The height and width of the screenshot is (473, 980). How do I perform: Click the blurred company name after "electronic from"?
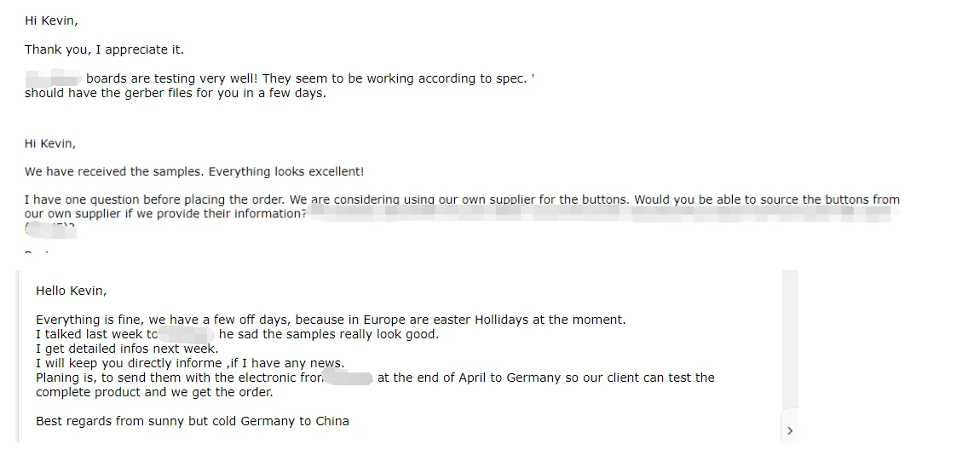pyautogui.click(x=349, y=378)
